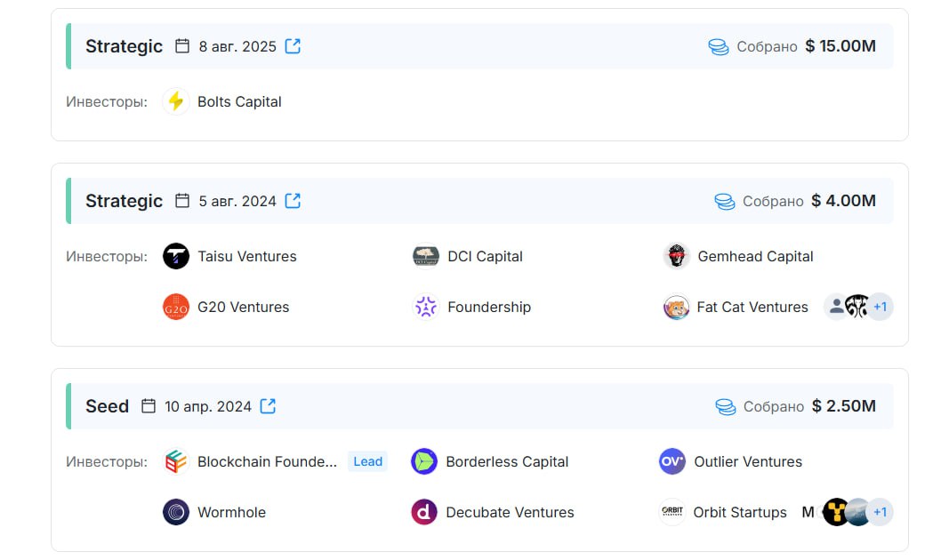
Task: Click the yellow Y avatar in Seed round
Action: tap(836, 512)
